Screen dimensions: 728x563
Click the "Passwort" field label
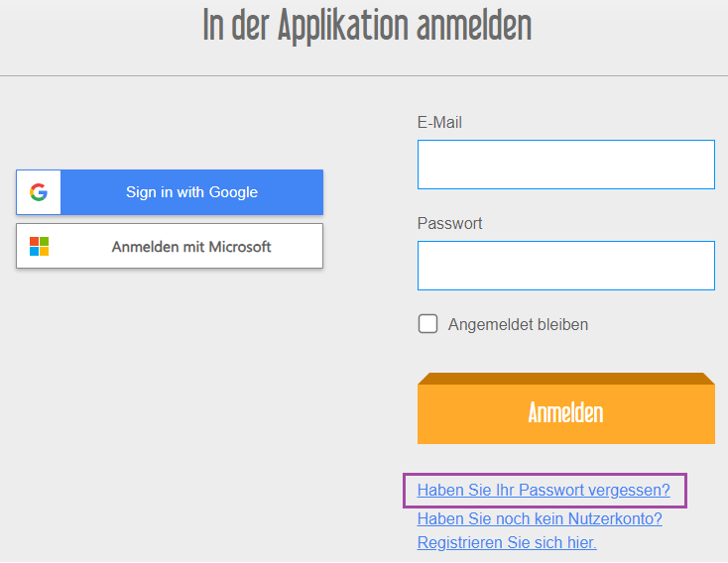coord(449,223)
